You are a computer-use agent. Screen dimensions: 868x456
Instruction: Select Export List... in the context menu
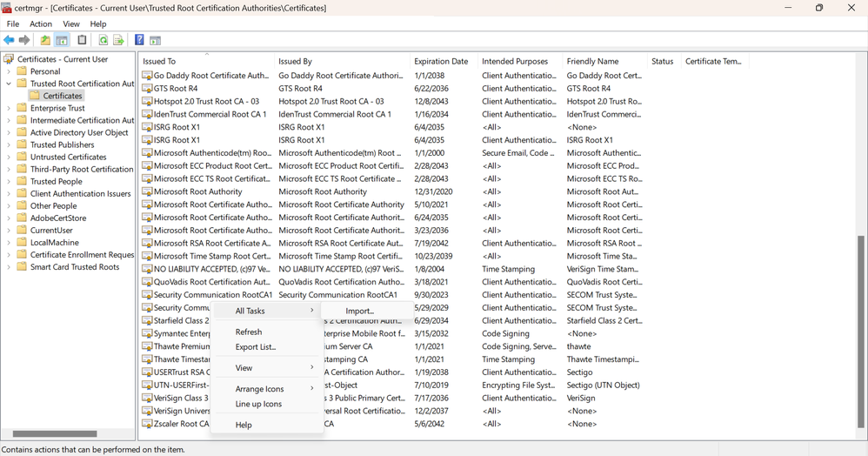267,347
